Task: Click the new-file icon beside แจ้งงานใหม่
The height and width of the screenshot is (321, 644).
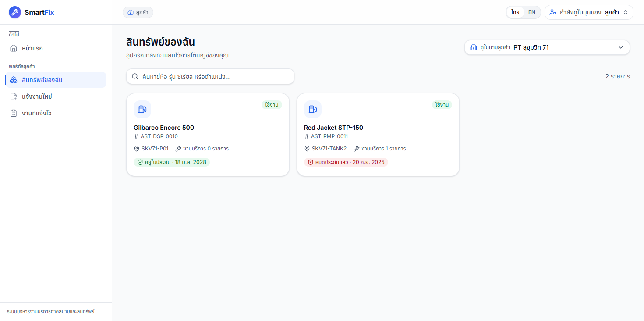Action: pyautogui.click(x=14, y=96)
